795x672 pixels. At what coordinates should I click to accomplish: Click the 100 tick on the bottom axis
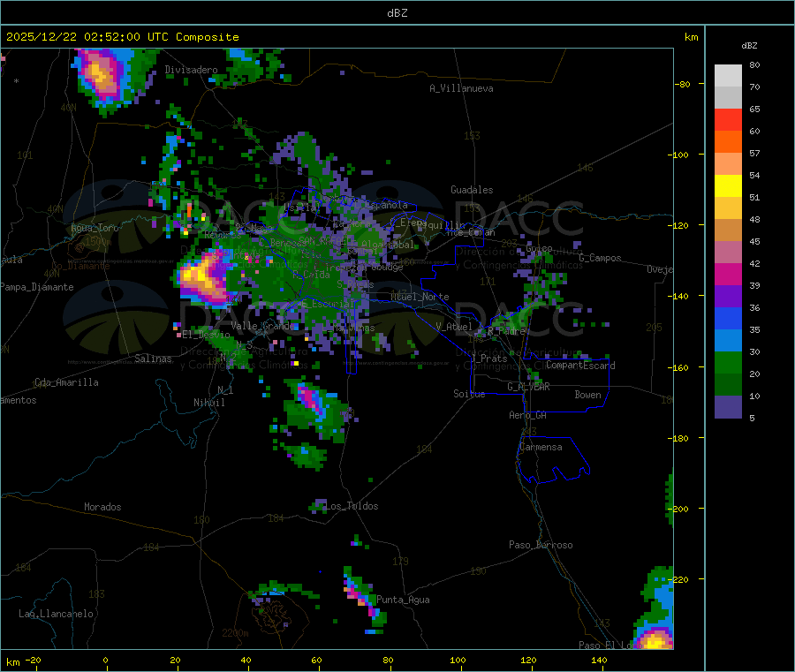pyautogui.click(x=458, y=660)
